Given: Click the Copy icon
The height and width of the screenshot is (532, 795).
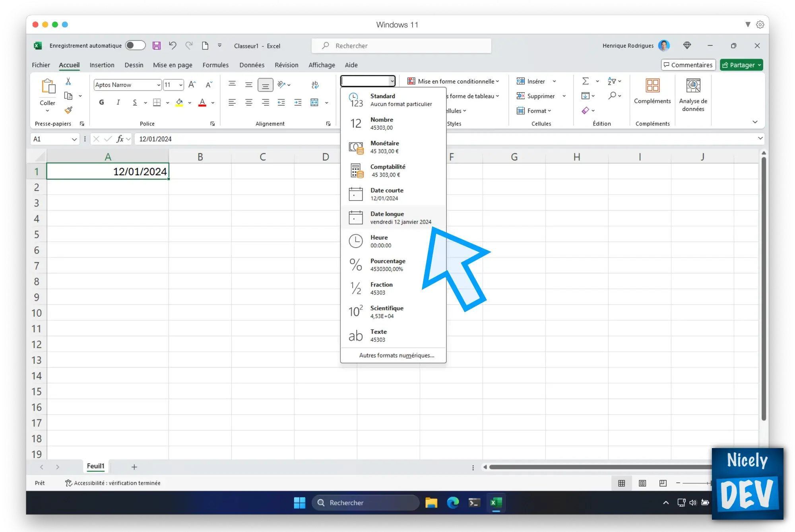Looking at the screenshot, I should 68,96.
